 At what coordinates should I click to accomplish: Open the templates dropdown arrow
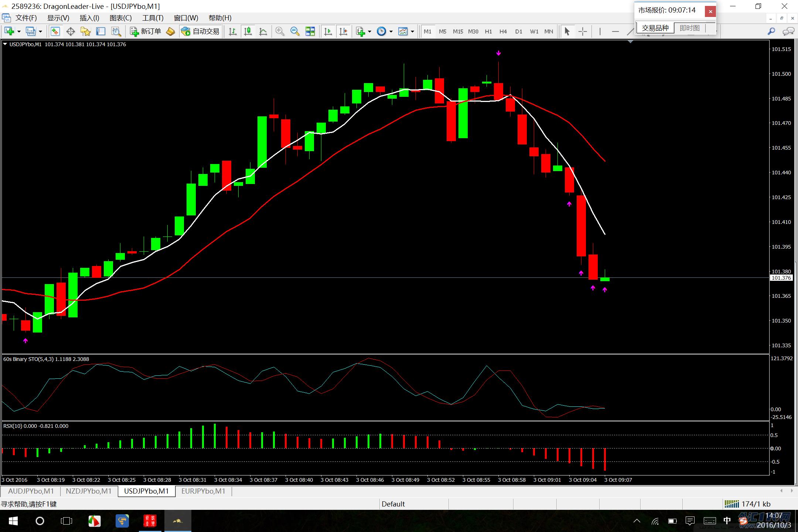pos(412,32)
